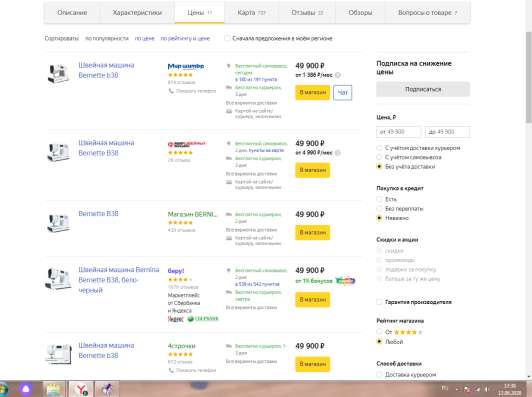Open Yandex browser icon in taskbar

coord(80,389)
